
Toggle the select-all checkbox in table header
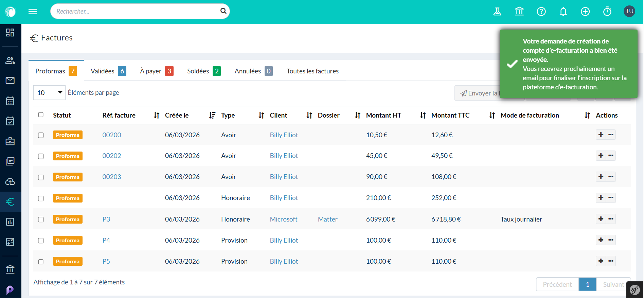[x=41, y=115]
